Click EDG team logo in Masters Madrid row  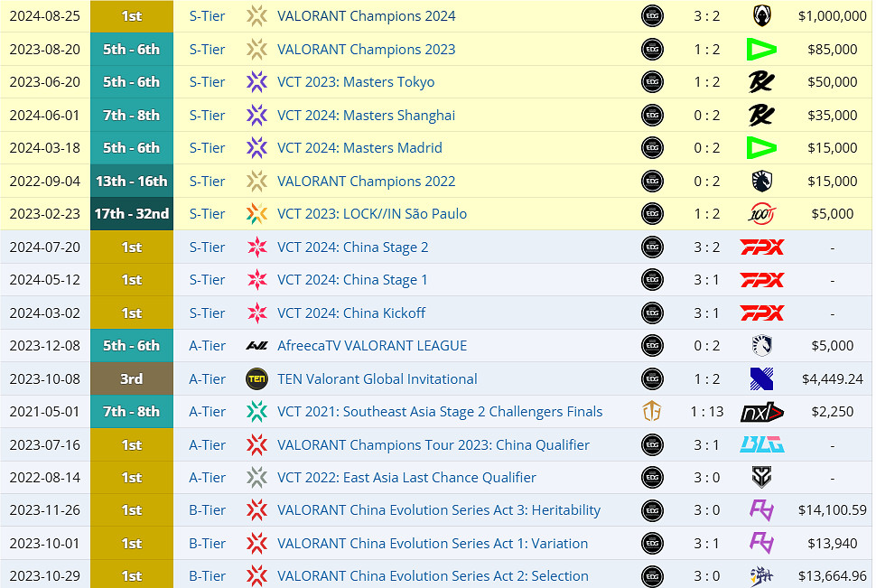(x=652, y=148)
